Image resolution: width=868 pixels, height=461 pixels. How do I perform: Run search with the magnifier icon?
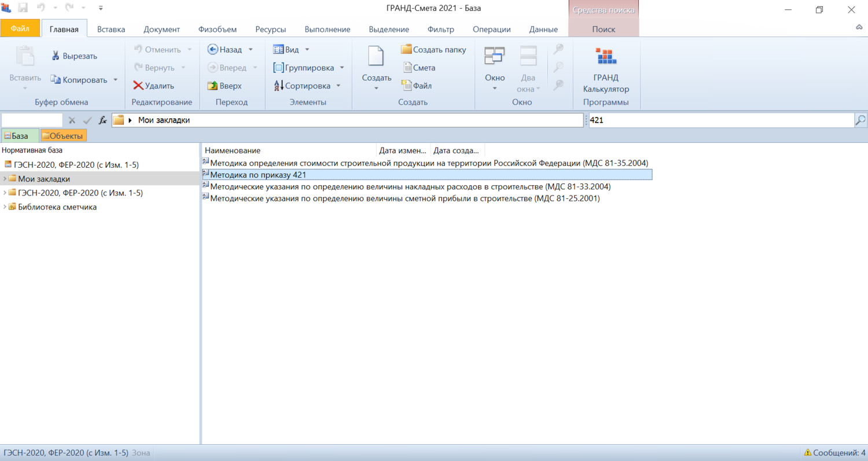pos(860,120)
